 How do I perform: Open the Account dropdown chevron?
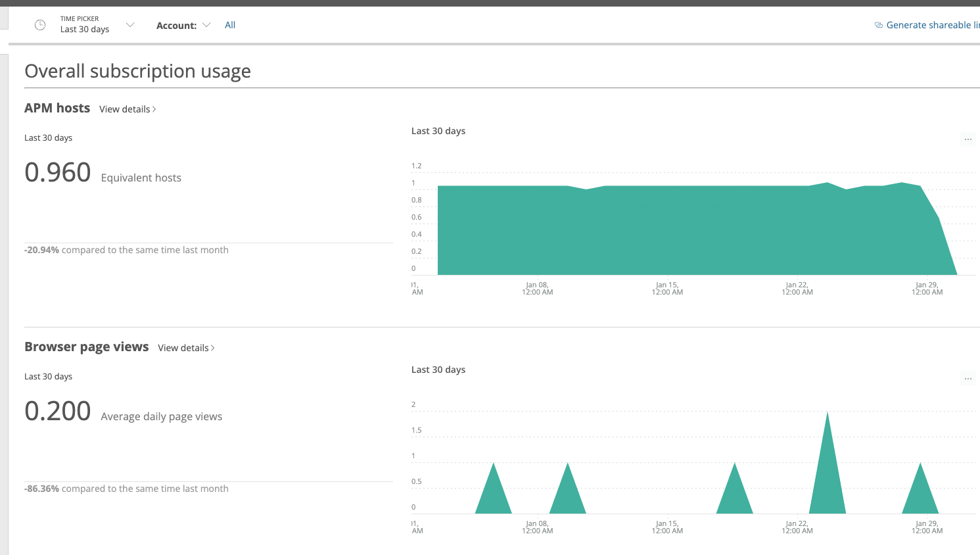click(207, 24)
